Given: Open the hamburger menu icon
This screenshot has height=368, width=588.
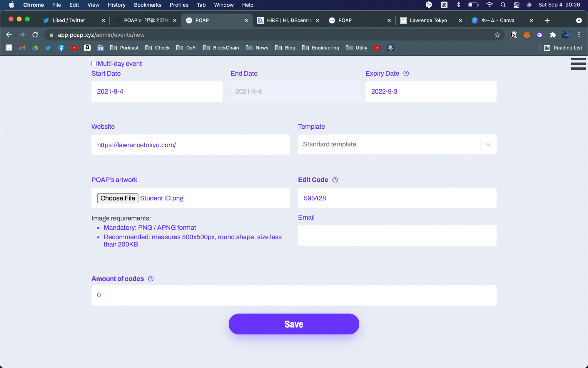Looking at the screenshot, I should (578, 64).
